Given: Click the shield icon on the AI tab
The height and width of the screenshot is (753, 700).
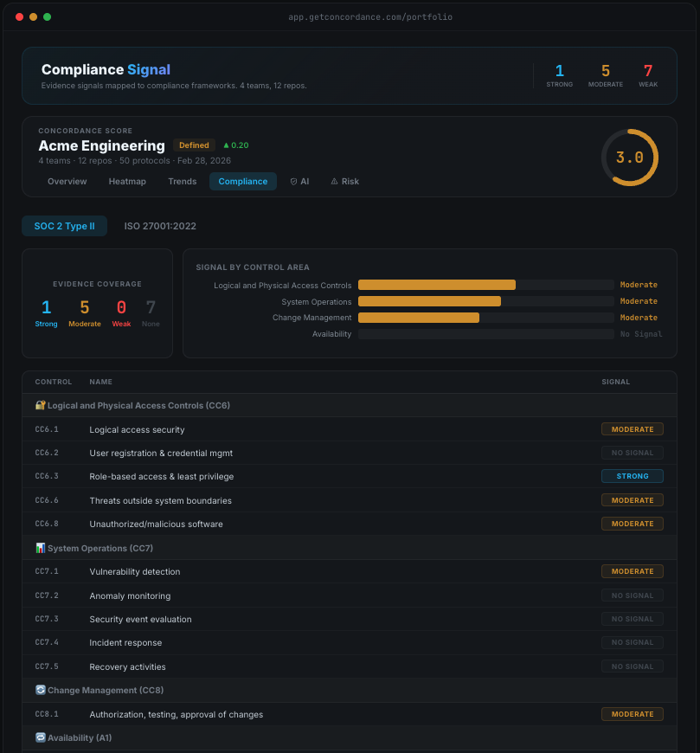Looking at the screenshot, I should click(293, 182).
